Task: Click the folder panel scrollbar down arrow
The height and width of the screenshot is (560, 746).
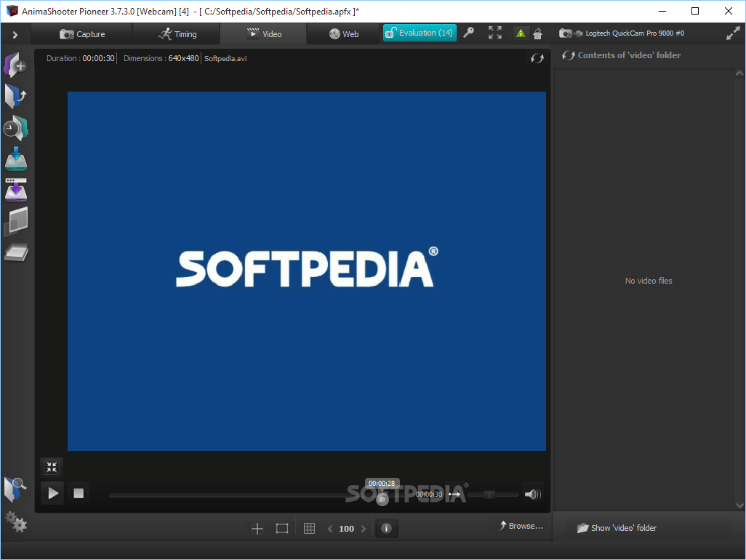Action: click(739, 505)
